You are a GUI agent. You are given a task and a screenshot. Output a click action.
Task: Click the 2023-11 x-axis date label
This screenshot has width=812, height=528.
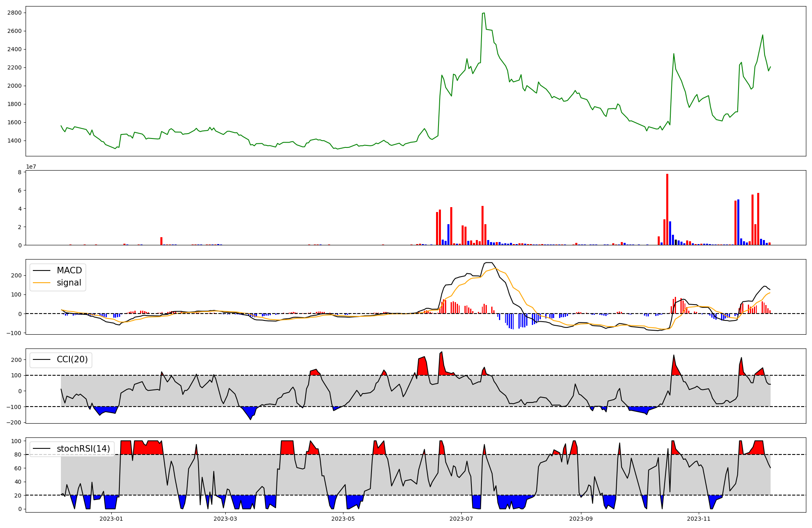699,519
